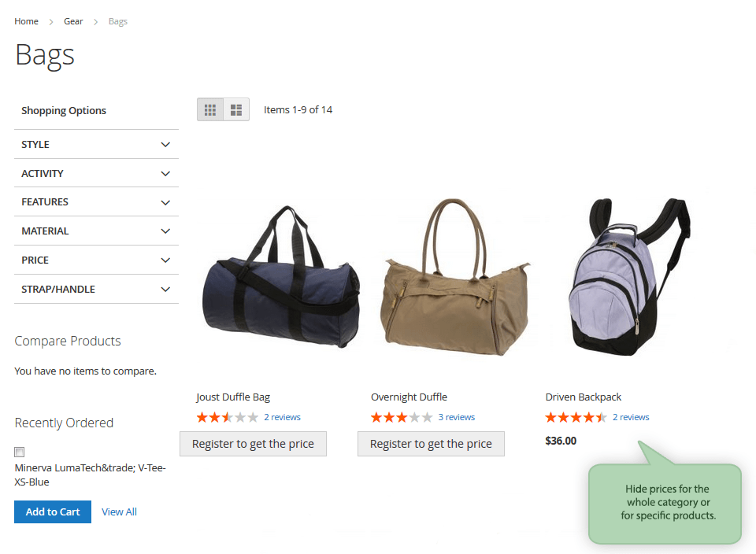Open the Joust Duffle Bag star rating

[x=227, y=417]
